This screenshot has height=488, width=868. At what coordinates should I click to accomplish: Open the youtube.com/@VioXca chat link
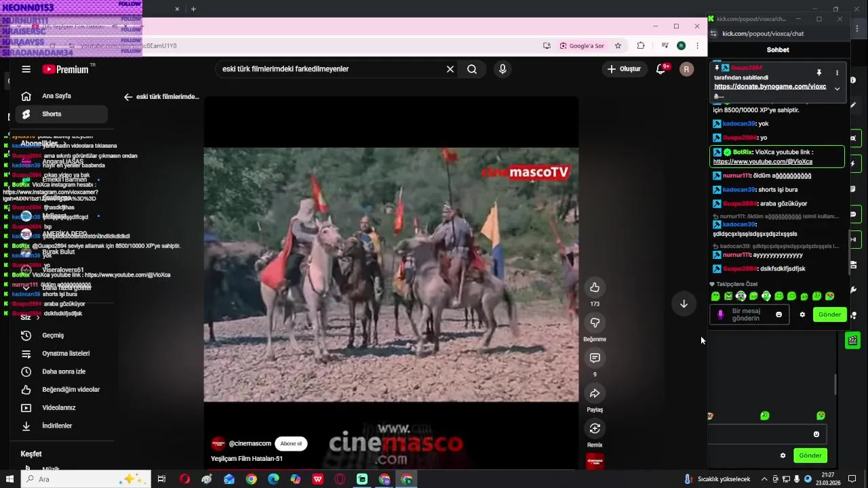762,162
